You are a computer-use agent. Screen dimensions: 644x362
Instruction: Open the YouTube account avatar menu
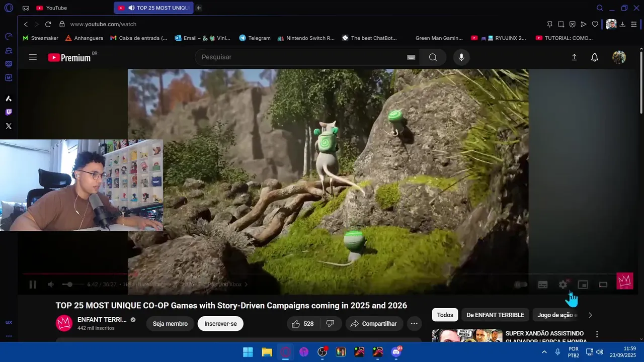pyautogui.click(x=619, y=57)
